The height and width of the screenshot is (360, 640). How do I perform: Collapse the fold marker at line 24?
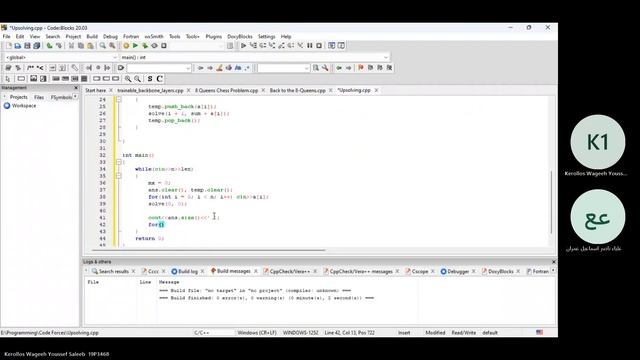point(118,99)
